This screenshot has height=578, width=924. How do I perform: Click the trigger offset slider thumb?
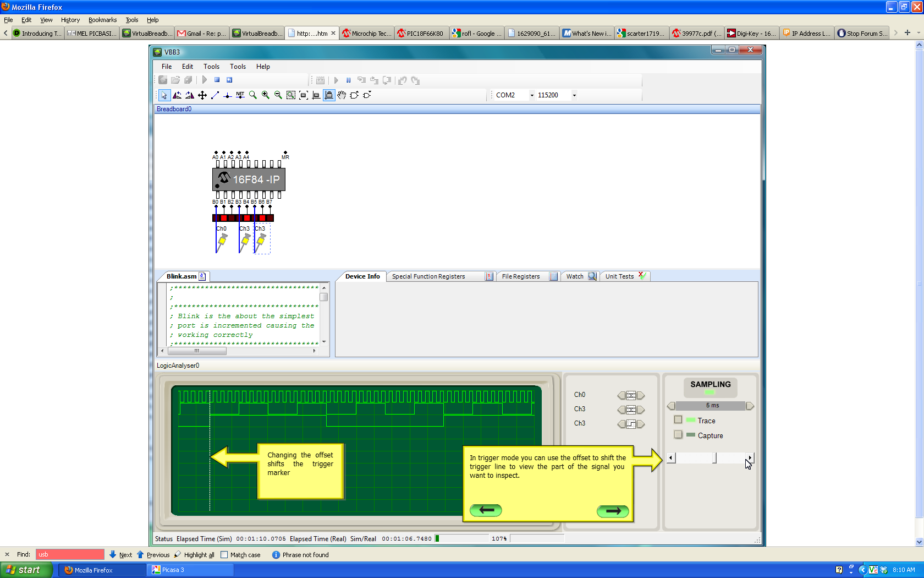click(714, 458)
